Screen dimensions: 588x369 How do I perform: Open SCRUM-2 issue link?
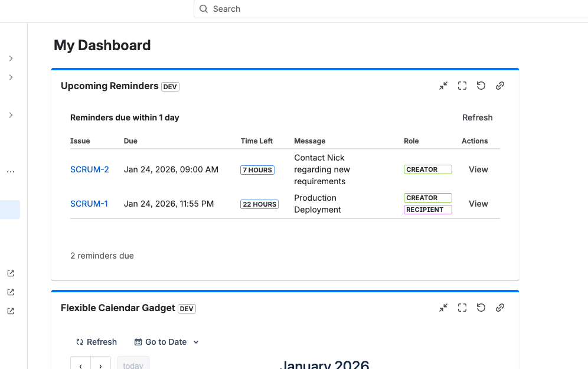(90, 169)
